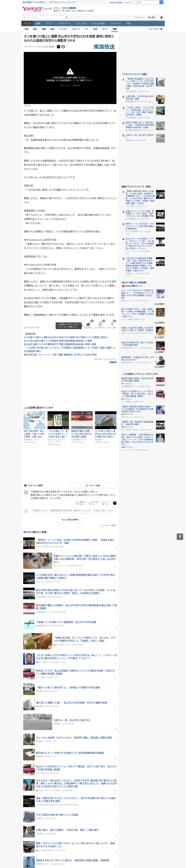This screenshot has width=186, height=868.
Task: Click the recommended environment 'こちら' link in video
Action: pyautogui.click(x=74, y=81)
